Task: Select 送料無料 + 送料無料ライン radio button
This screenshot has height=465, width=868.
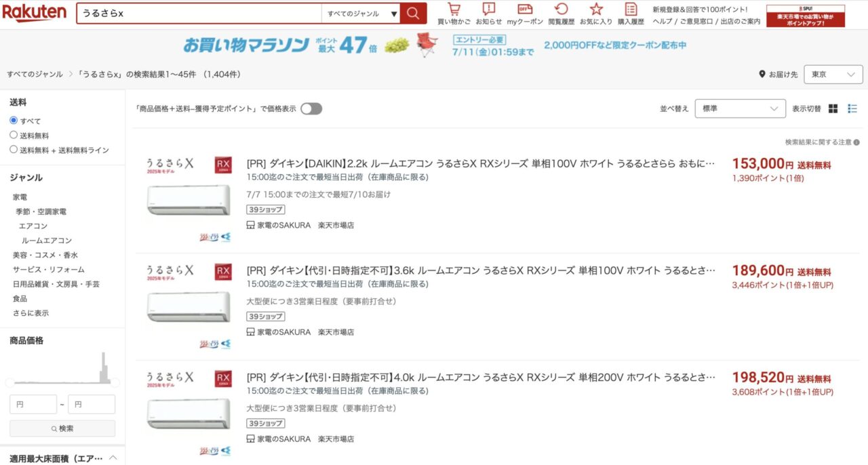Action: (14, 150)
